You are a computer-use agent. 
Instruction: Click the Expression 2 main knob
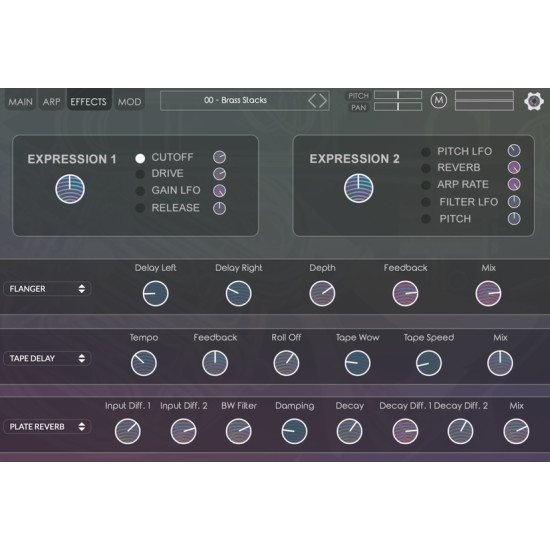pos(358,188)
